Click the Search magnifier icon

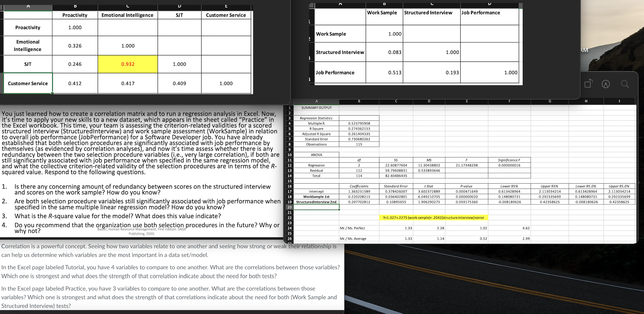coord(625,84)
